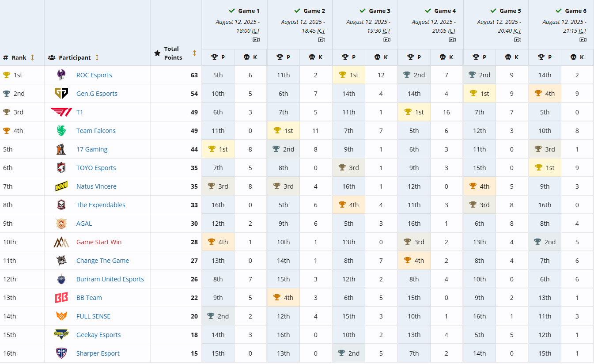Click Sharper Esport total points 15
Image resolution: width=594 pixels, height=364 pixels.
(x=194, y=353)
